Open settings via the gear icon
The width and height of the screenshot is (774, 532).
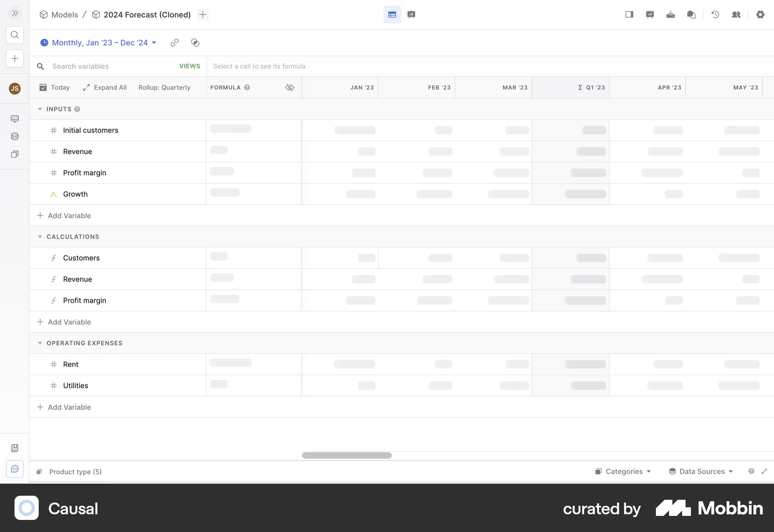click(x=761, y=15)
